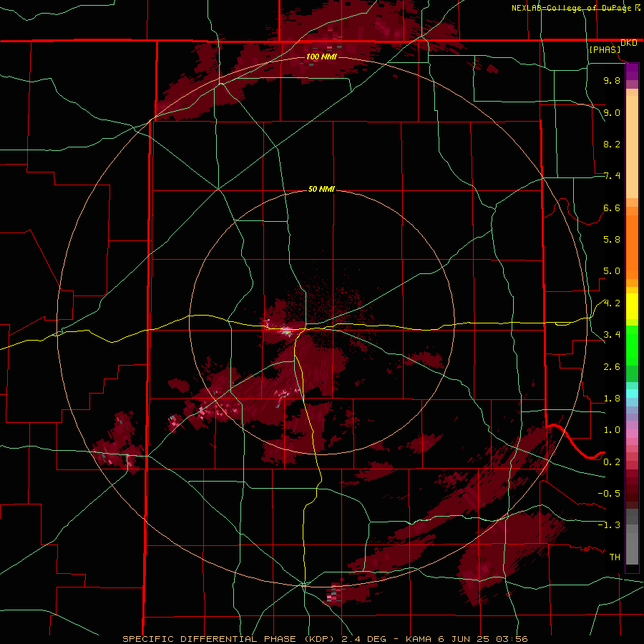Click the 6.6 color scale value

tap(612, 208)
